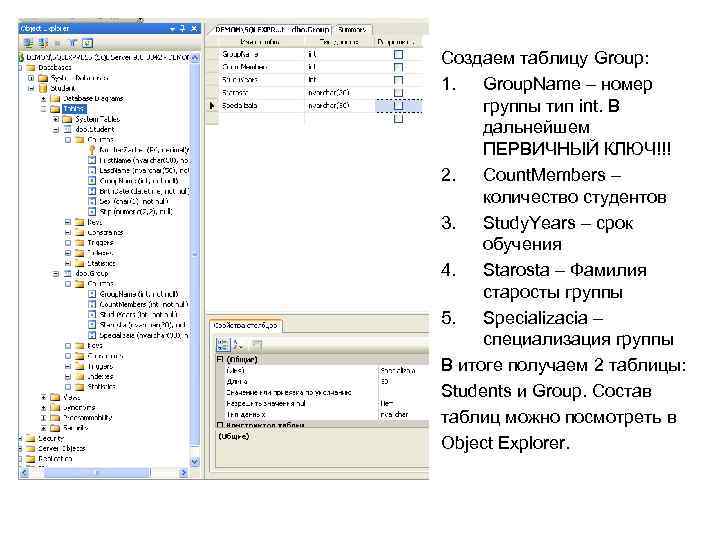Expand Keys folder under dbo.Student
The width and height of the screenshot is (720, 540).
pos(68,222)
